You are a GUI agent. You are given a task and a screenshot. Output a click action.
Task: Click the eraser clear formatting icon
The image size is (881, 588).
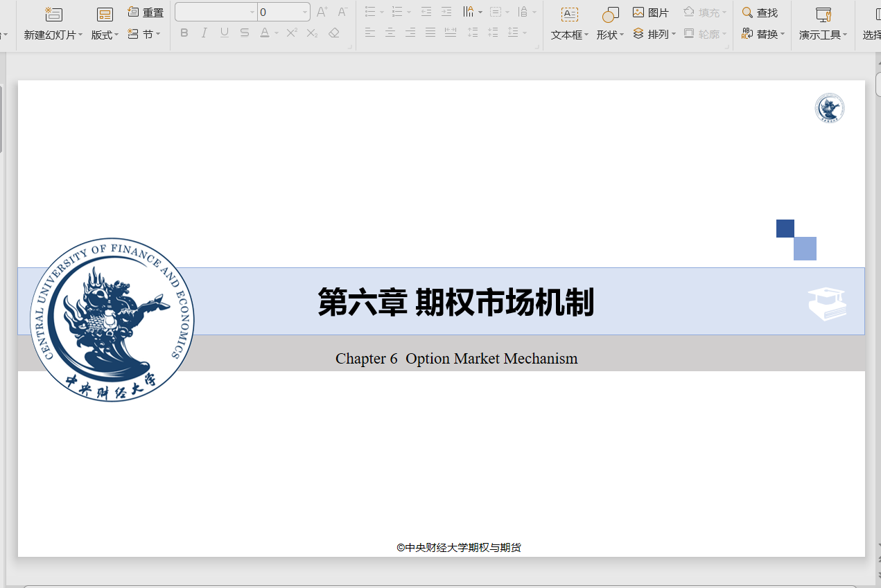click(x=334, y=33)
